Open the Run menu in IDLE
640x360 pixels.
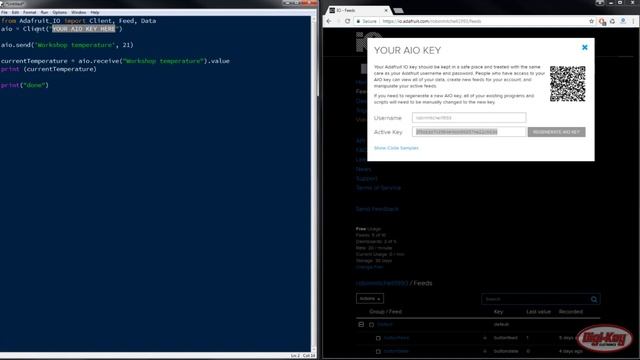44,13
